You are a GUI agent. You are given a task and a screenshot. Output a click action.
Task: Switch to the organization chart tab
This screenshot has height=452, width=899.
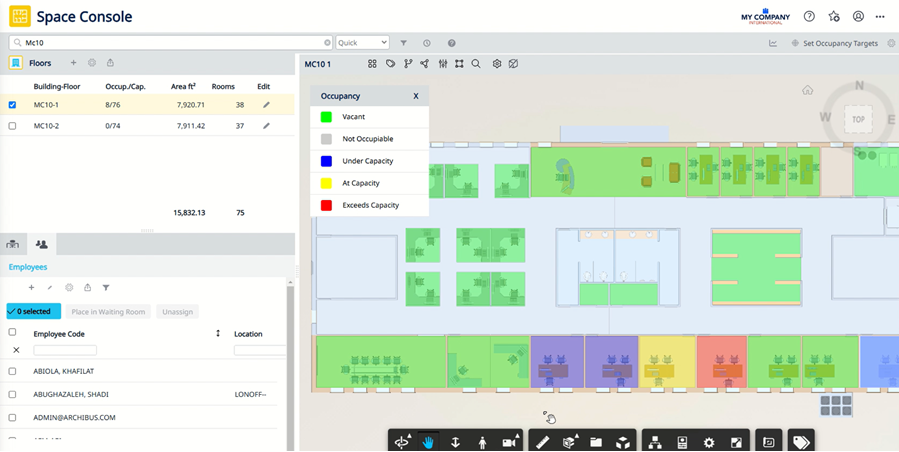(13, 244)
